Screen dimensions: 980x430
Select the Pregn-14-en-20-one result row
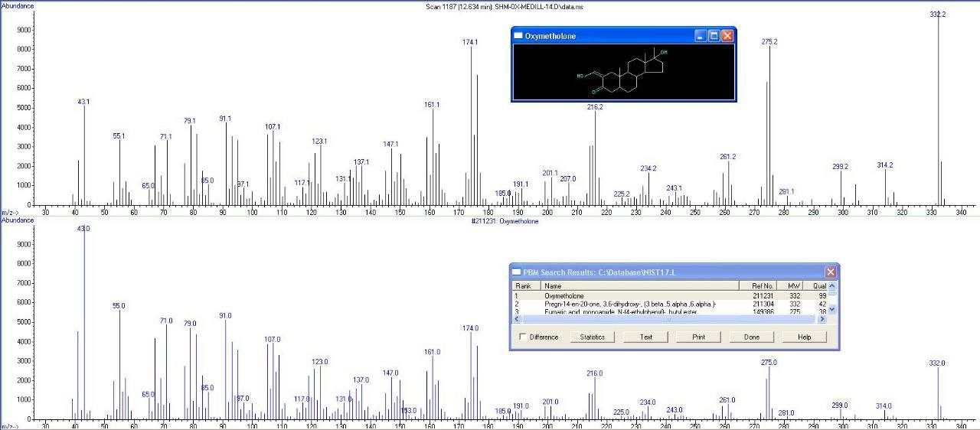click(670, 304)
